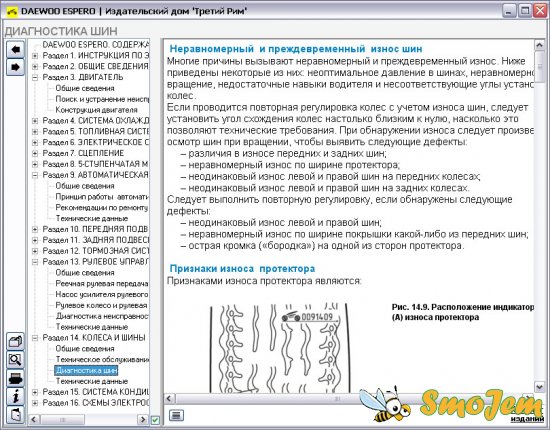This screenshot has height=430, width=550.
Task: Open Насос усилителя рулевого item
Action: [x=102, y=294]
